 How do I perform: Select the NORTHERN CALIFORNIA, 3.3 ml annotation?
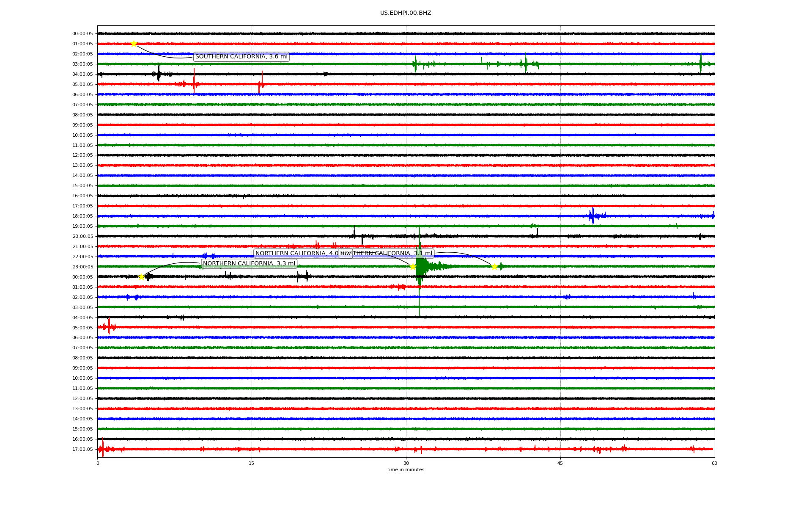(249, 264)
